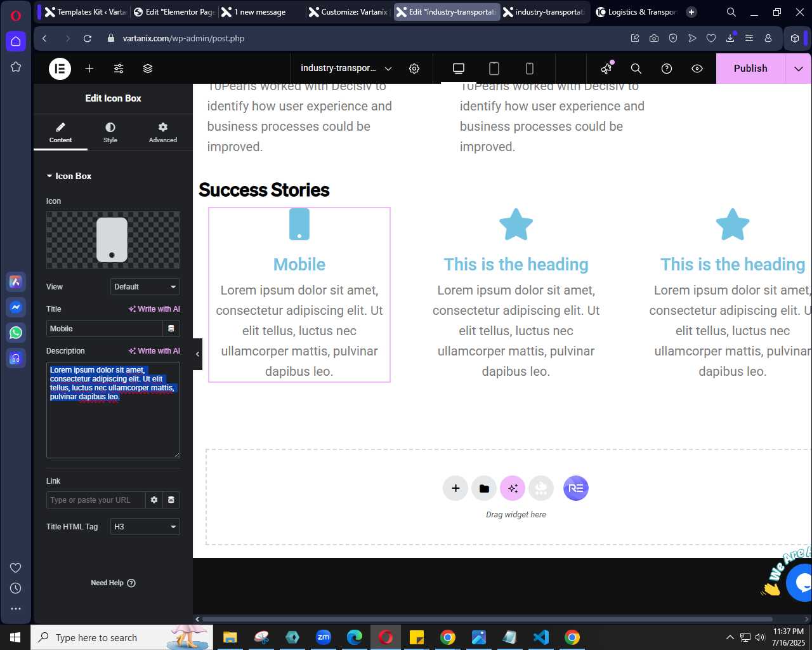Click the mobile phone icon in first icon box

[299, 225]
